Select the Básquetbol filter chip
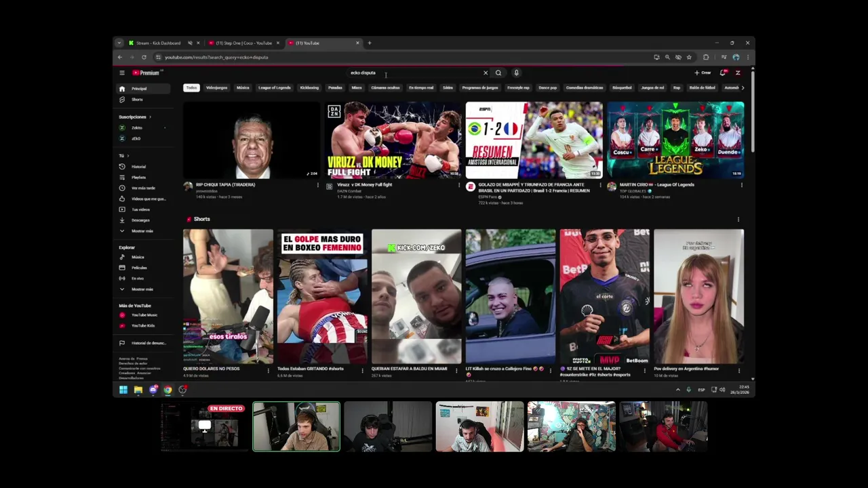 tap(622, 87)
